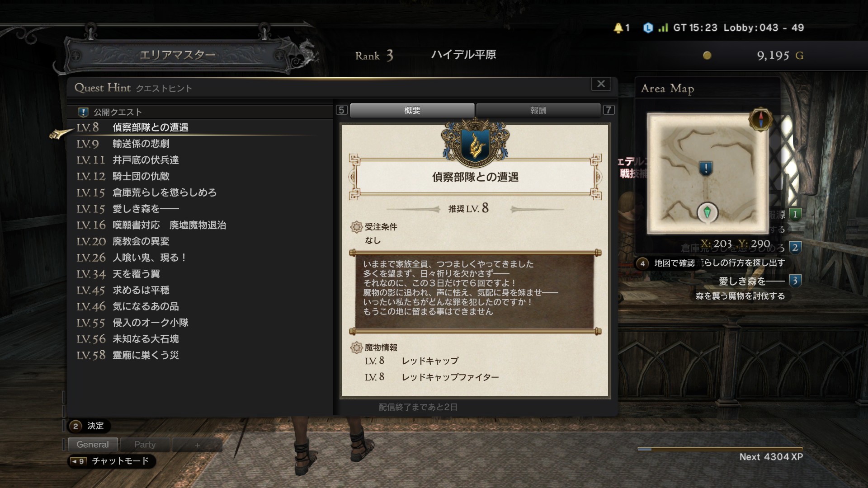
Task: Select the 概要 overview tab
Action: point(412,110)
